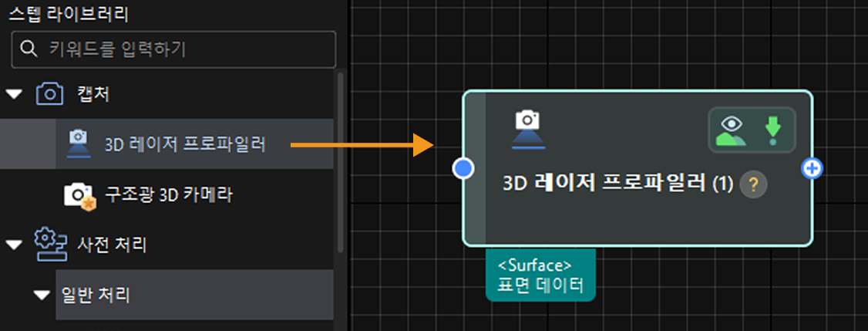Image resolution: width=868 pixels, height=331 pixels.
Task: Click the profiler camera icon in node
Action: [527, 130]
